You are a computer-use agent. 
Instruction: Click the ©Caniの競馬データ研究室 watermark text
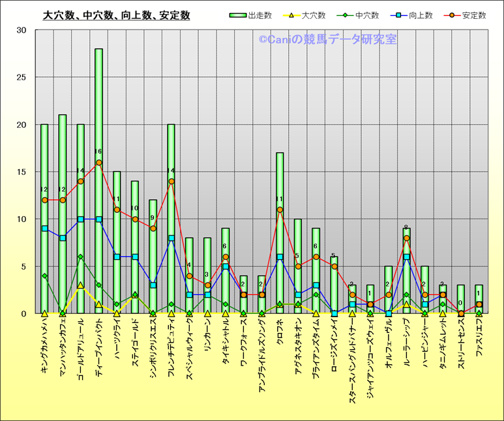click(x=327, y=40)
